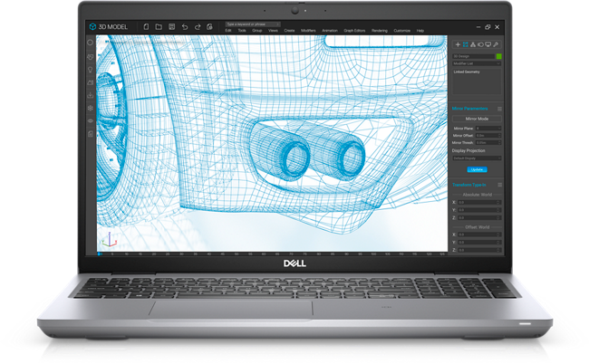
Task: Select the Create (plus) panel icon
Action: tap(457, 43)
